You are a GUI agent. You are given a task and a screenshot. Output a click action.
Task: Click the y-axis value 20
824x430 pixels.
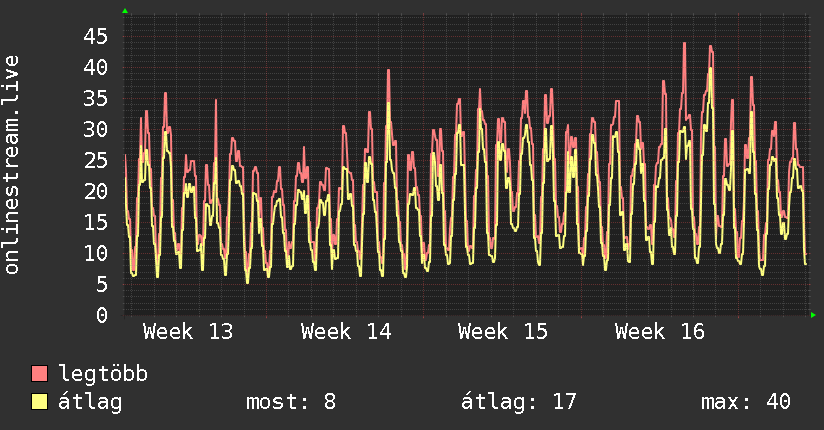point(95,191)
